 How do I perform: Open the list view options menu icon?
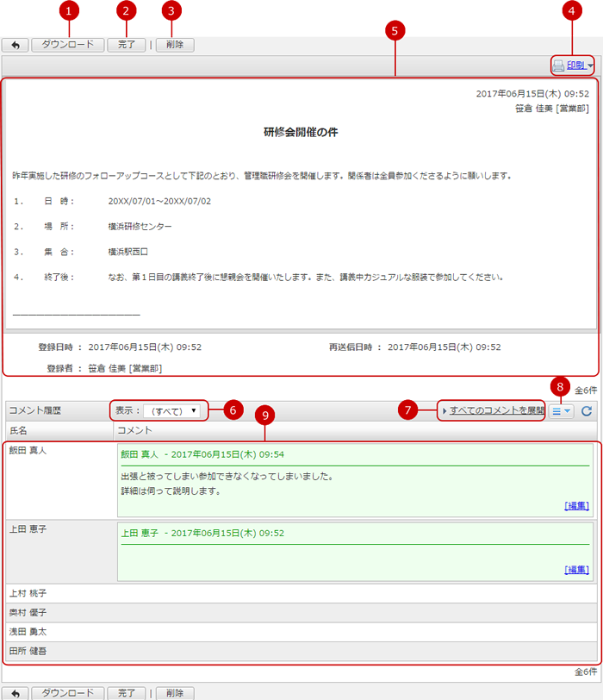561,411
